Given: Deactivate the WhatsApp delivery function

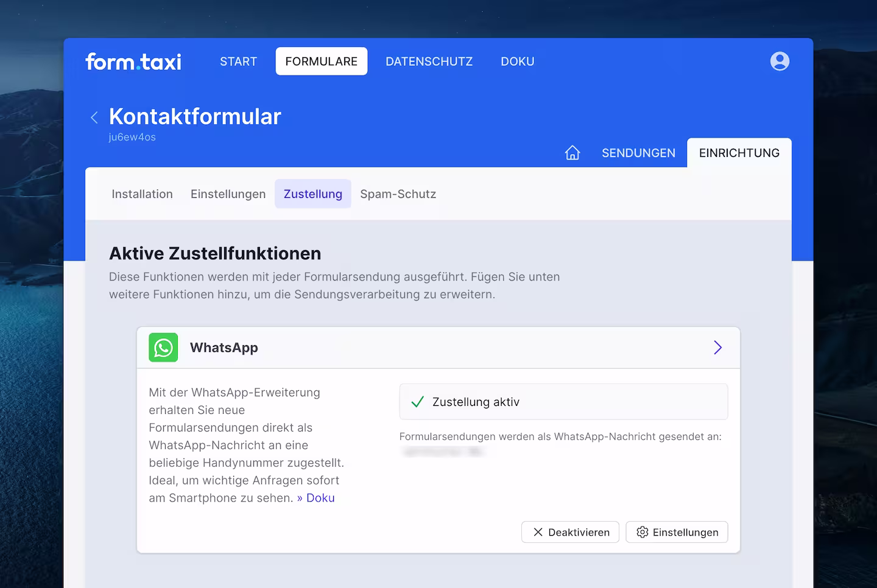Looking at the screenshot, I should [x=570, y=532].
